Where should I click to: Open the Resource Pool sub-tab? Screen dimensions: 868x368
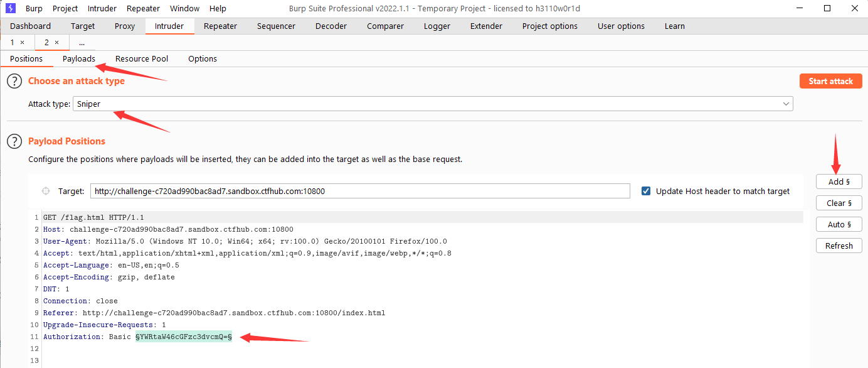pos(142,58)
